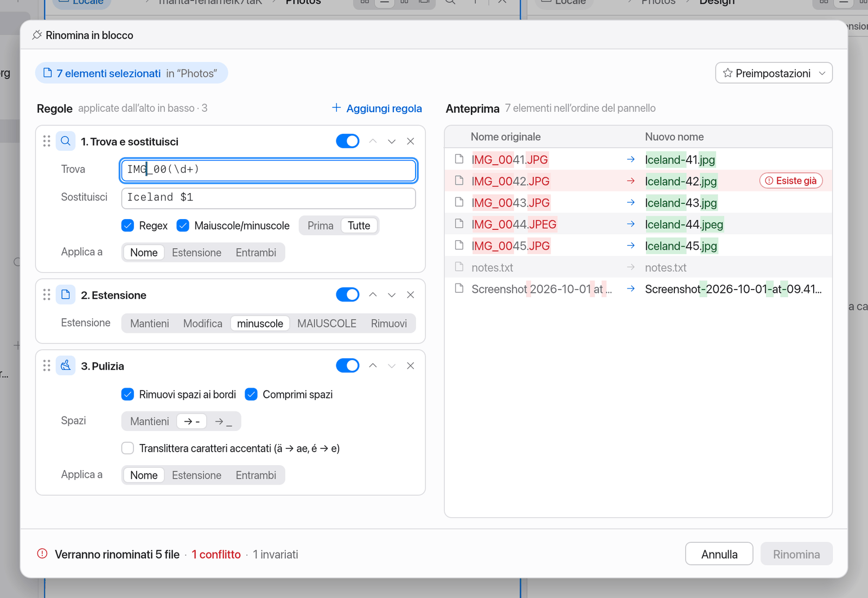Viewport: 868px width, 598px height.
Task: Remove the Trova e sostituisci rule
Action: click(411, 142)
